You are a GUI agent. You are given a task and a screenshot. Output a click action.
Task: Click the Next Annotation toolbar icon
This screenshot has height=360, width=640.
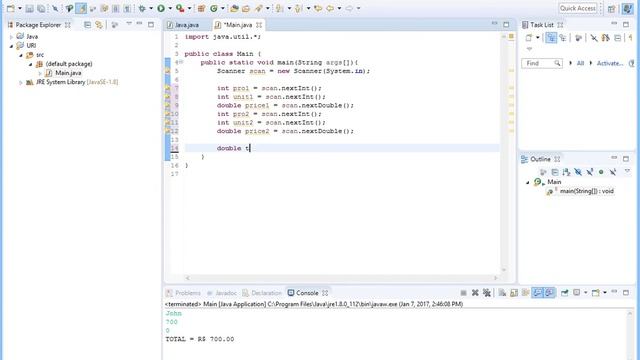tap(280, 8)
